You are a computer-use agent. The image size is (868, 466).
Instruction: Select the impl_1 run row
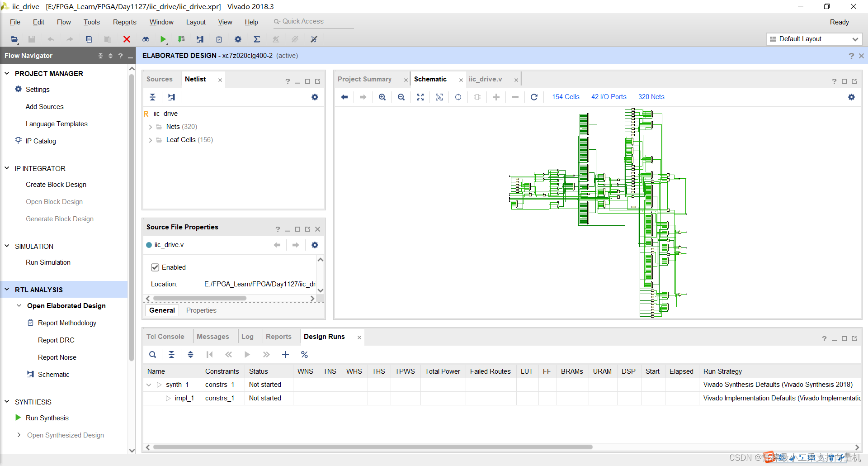click(502, 398)
